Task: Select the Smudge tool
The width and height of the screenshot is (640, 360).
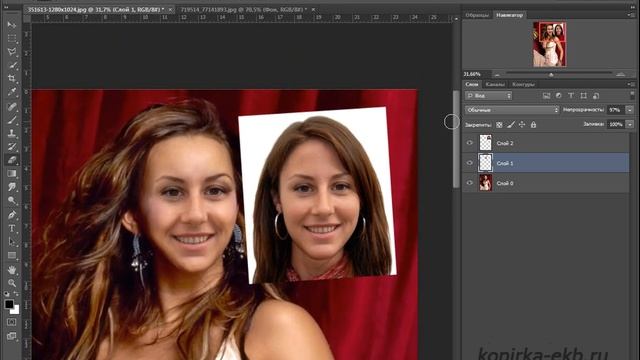Action: [12, 187]
